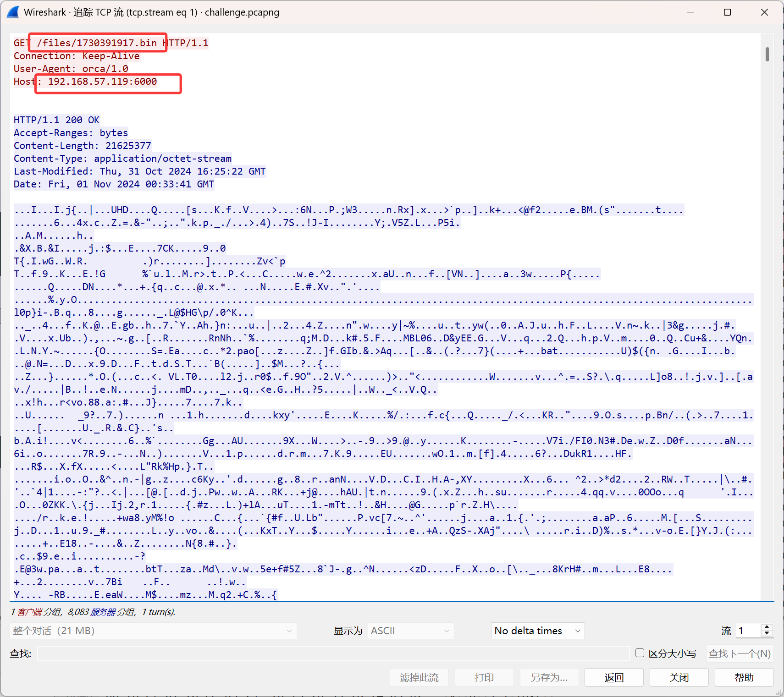Click the 另存为... save as button

click(549, 677)
